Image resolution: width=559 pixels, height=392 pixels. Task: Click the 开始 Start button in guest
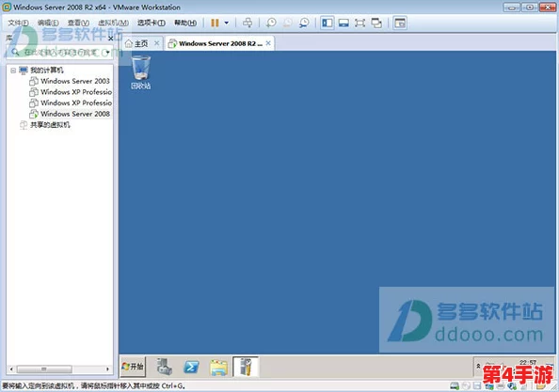click(133, 367)
